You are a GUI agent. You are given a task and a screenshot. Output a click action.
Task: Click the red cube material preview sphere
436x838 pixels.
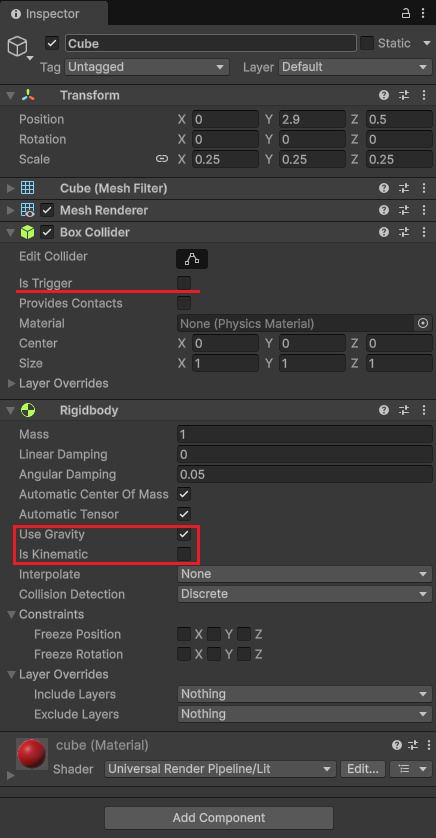(x=32, y=754)
